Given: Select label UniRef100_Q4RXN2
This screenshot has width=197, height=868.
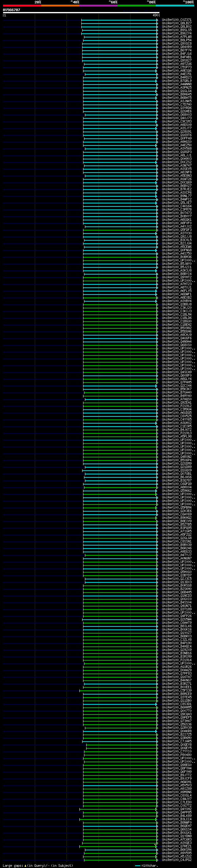Looking at the screenshot, I should click(176, 457).
